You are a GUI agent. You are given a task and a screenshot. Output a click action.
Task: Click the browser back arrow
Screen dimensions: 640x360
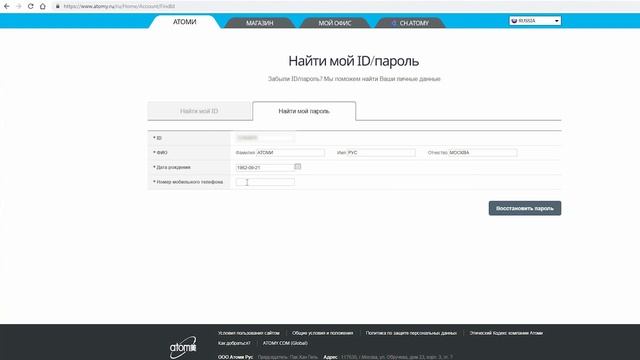(7, 6)
